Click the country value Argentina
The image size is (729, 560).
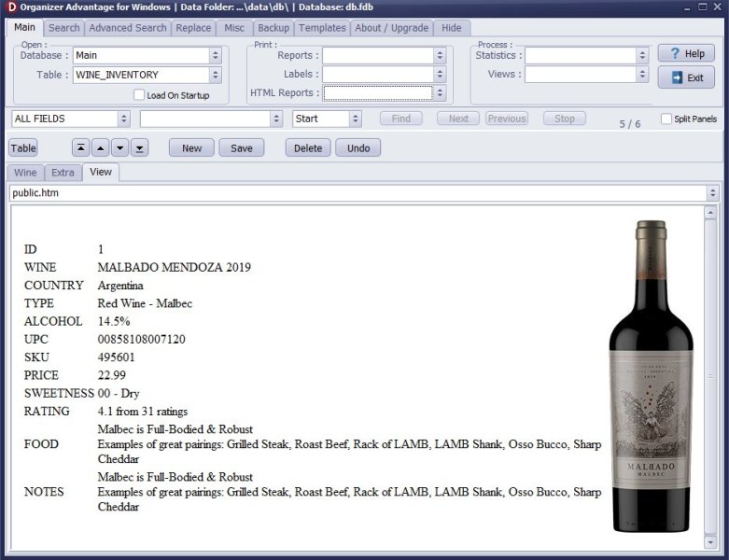click(x=120, y=286)
